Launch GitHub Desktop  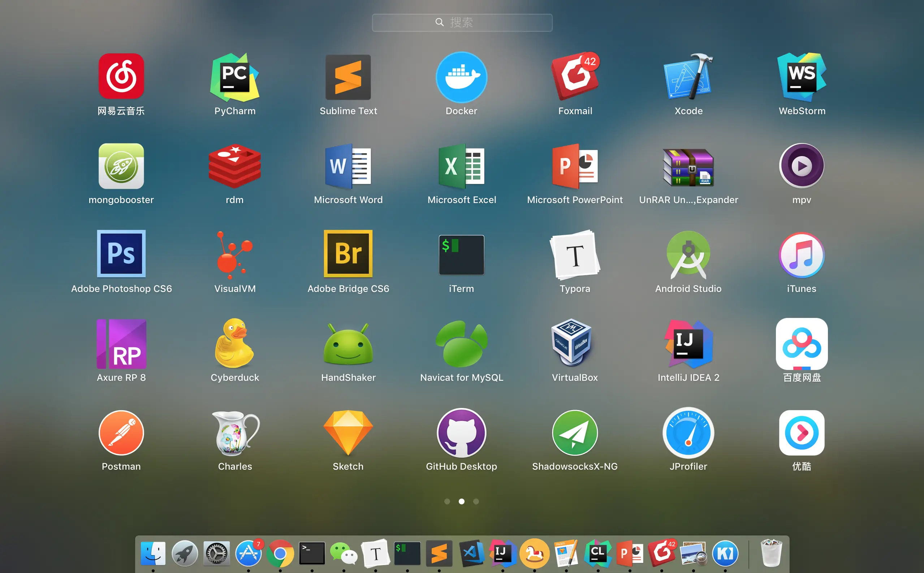click(x=461, y=432)
